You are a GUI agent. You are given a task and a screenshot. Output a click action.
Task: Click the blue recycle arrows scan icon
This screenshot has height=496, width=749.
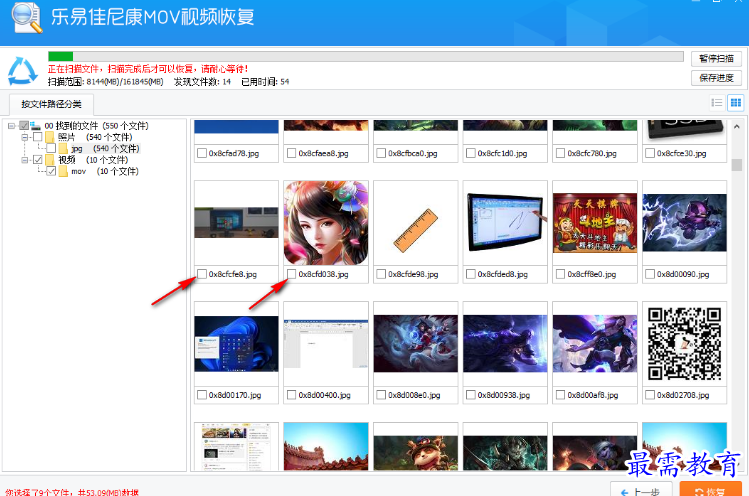click(22, 71)
